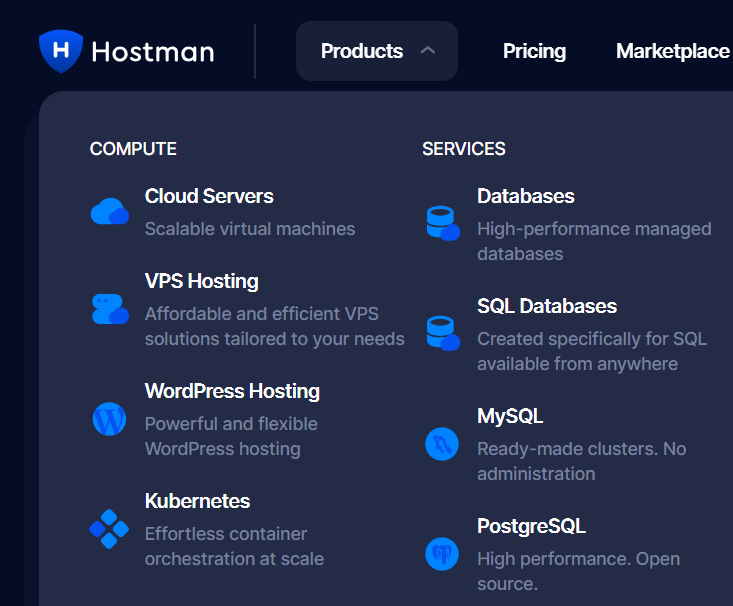Click the SERVICES section heading
The image size is (733, 606).
click(464, 149)
